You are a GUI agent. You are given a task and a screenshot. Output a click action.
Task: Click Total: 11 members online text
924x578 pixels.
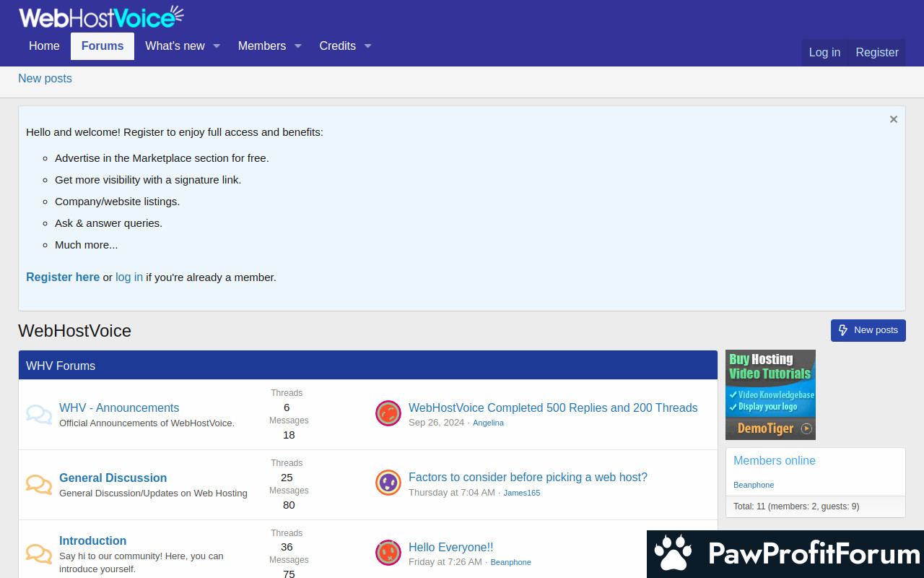(x=796, y=506)
